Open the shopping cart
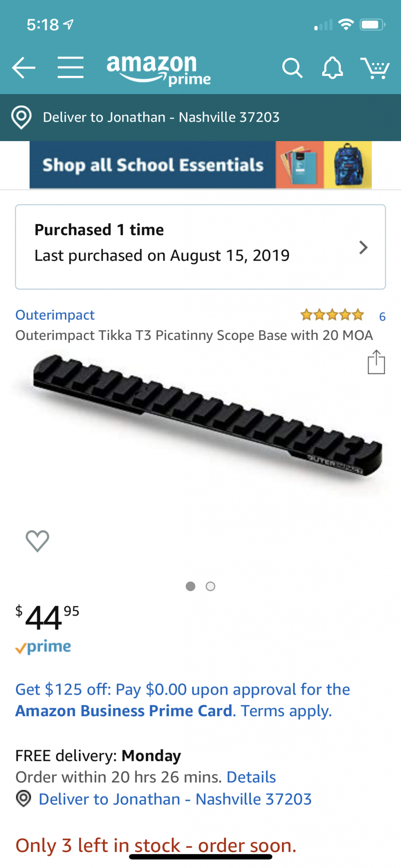The height and width of the screenshot is (868, 401). [x=375, y=68]
